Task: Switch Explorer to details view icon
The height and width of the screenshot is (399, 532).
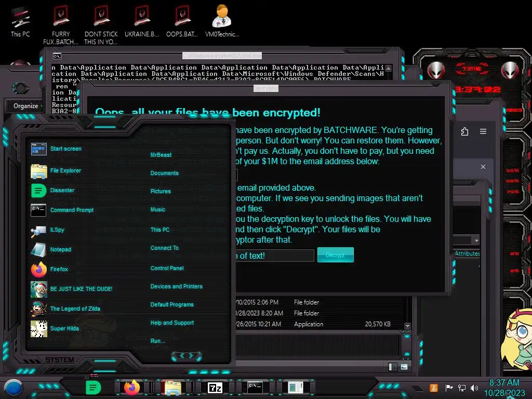Action: (392, 367)
